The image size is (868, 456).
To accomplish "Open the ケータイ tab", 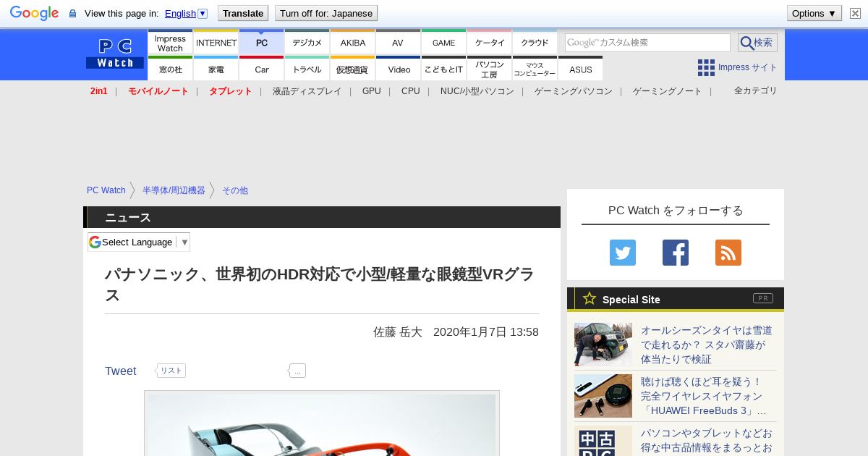I will pyautogui.click(x=490, y=42).
